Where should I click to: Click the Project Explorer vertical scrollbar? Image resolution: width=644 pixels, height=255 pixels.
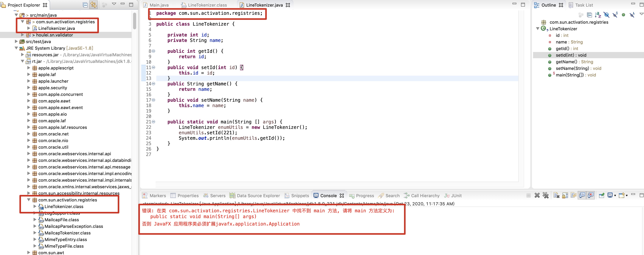(134, 21)
